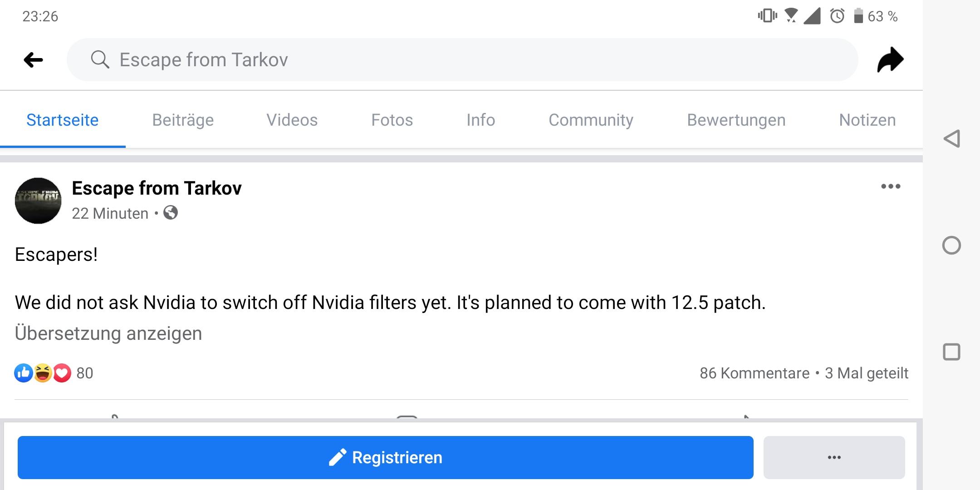Screen dimensions: 980x490
Task: Select the Community tab
Action: click(591, 120)
